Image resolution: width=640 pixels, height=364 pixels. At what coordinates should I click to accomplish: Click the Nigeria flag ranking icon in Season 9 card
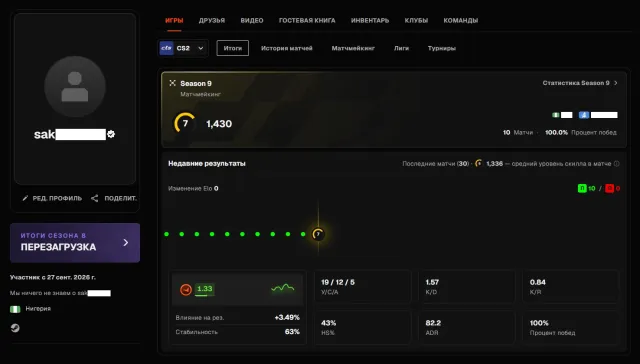tap(556, 115)
